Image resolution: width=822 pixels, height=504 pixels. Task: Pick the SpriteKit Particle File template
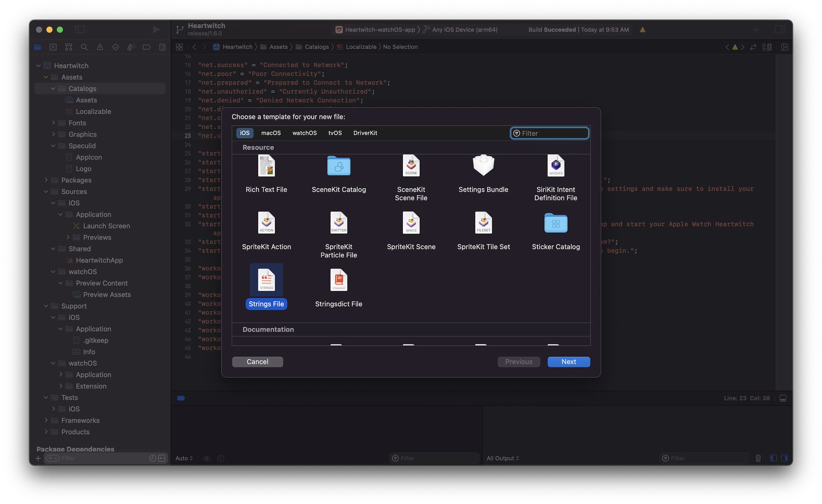coord(339,235)
